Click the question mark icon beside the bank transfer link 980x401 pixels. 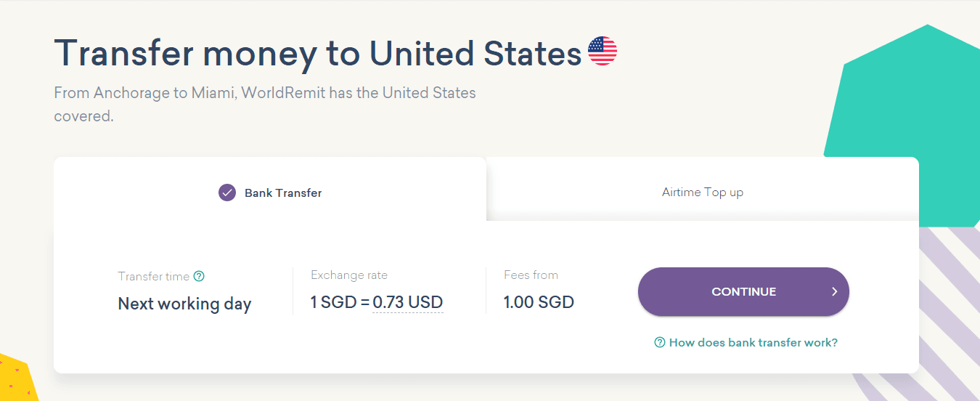(660, 342)
